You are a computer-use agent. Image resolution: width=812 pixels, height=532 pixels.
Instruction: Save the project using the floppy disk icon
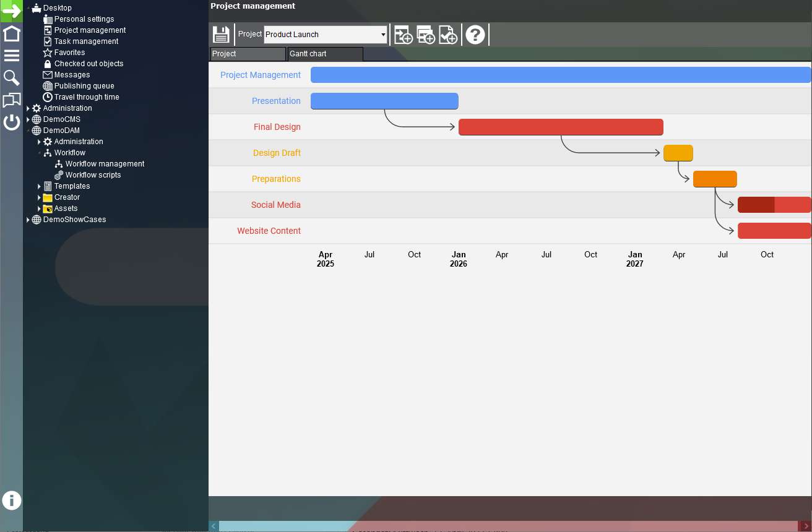tap(221, 34)
